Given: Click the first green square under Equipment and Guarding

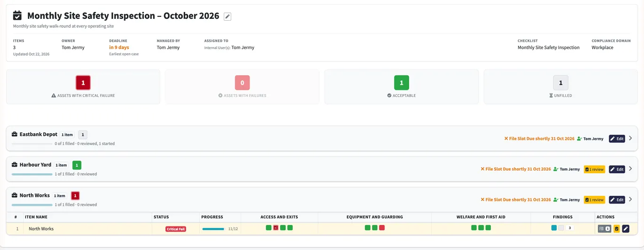Looking at the screenshot, I should point(368,228).
